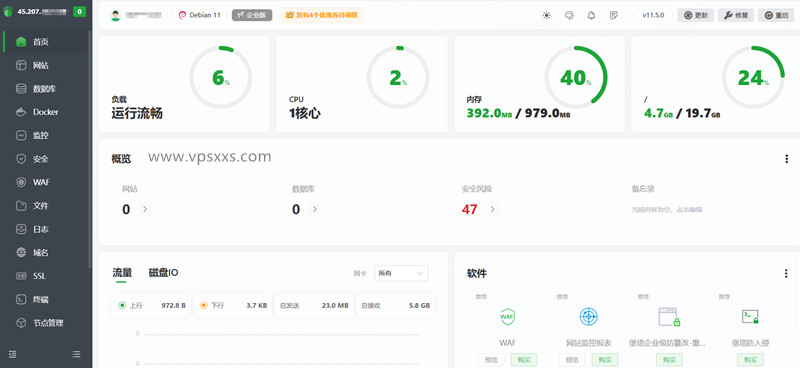Click the 修复 repair button
Image resolution: width=800 pixels, height=368 pixels.
[x=736, y=15]
